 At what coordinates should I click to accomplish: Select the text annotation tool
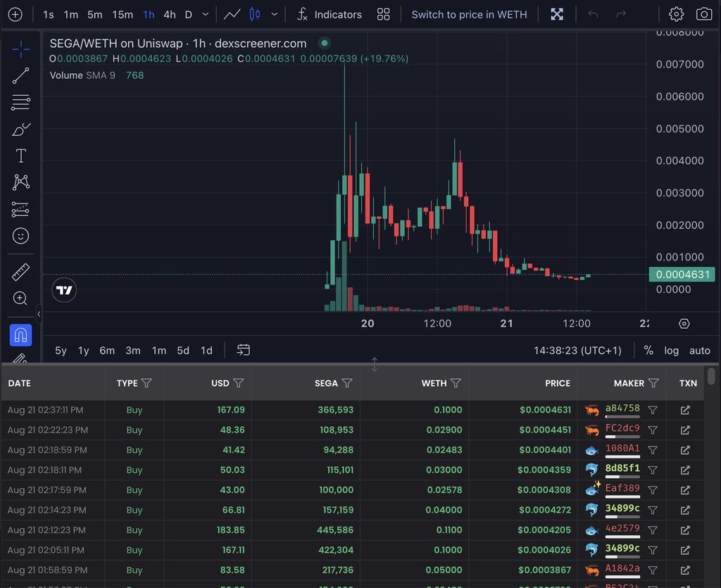(x=20, y=156)
